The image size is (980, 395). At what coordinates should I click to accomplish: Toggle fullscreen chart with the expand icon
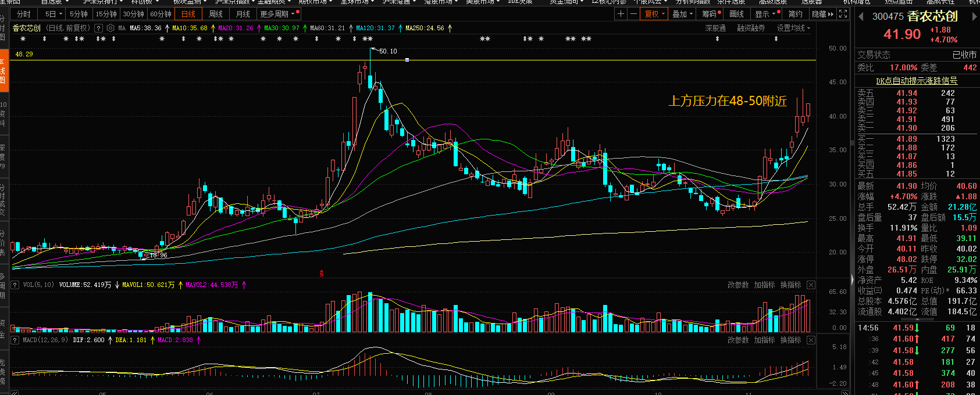843,14
